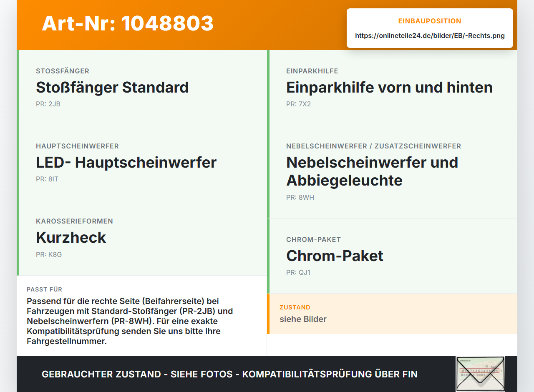
Task: Click the 'Kurzheck' title
Action: click(71, 238)
